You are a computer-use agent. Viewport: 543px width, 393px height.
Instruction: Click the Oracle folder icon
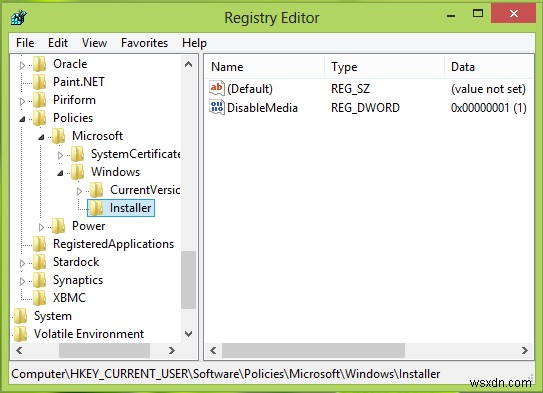pyautogui.click(x=39, y=64)
